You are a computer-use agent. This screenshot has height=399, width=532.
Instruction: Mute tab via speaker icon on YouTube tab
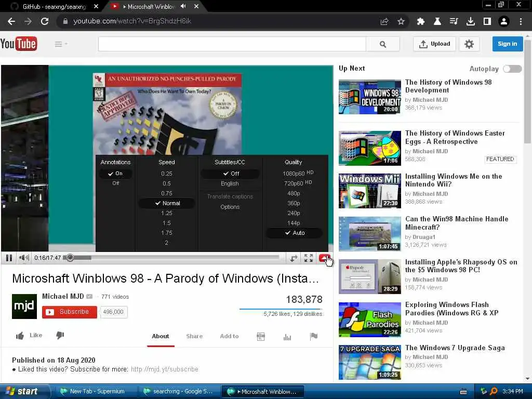[183, 6]
